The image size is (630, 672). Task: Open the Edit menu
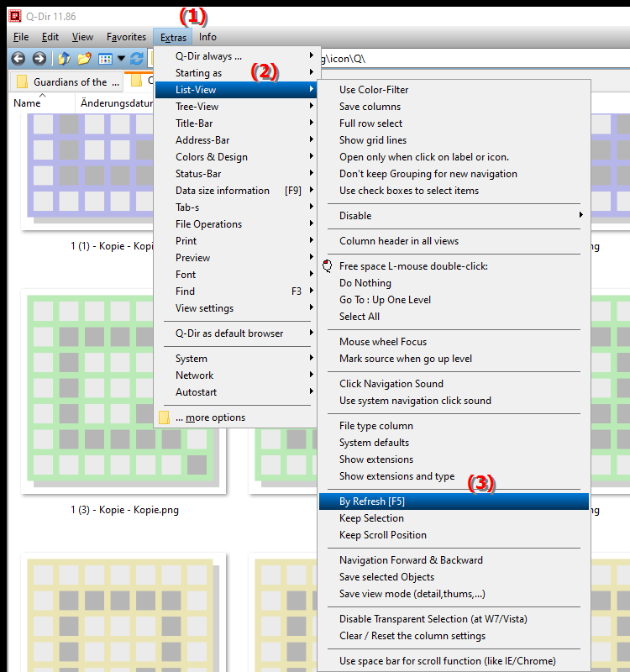(50, 37)
